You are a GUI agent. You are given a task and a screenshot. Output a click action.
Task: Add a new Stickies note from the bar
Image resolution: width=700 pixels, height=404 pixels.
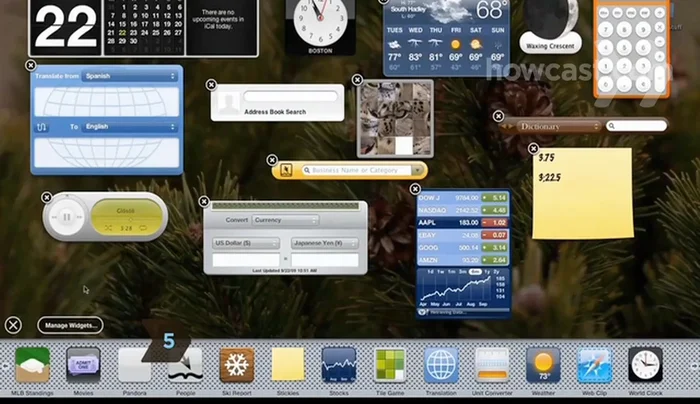point(288,365)
